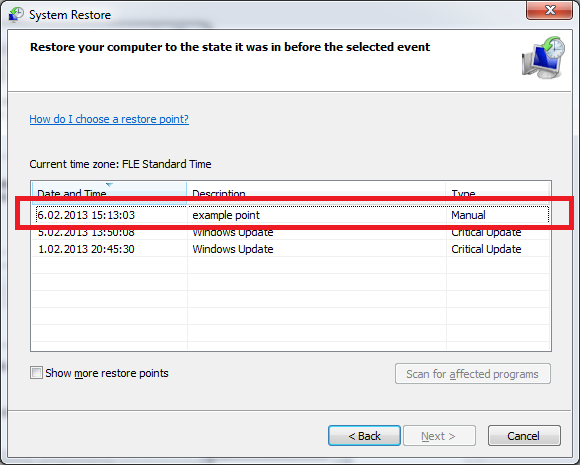
Task: Click the sort arrow above Date and Time
Action: click(x=109, y=184)
